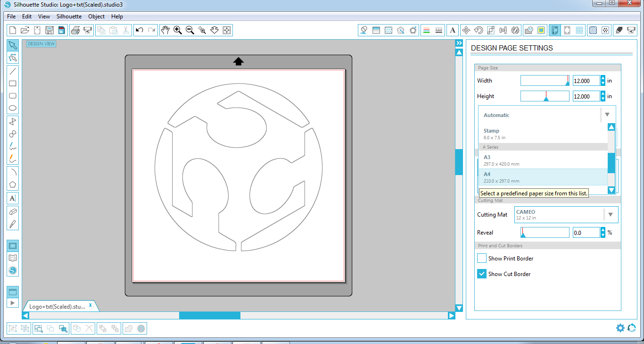Click the Undo arrow icon
Viewport: 644px width, 344px height.
pyautogui.click(x=140, y=30)
